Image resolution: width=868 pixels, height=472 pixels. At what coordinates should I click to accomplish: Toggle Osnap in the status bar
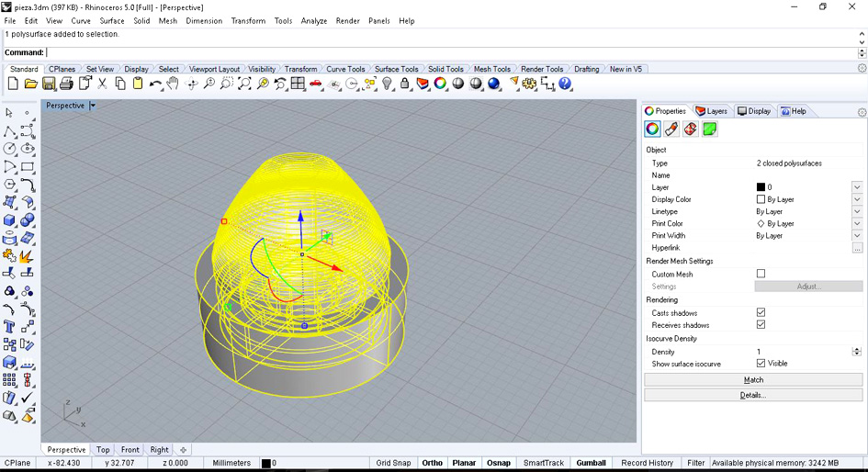[x=498, y=463]
